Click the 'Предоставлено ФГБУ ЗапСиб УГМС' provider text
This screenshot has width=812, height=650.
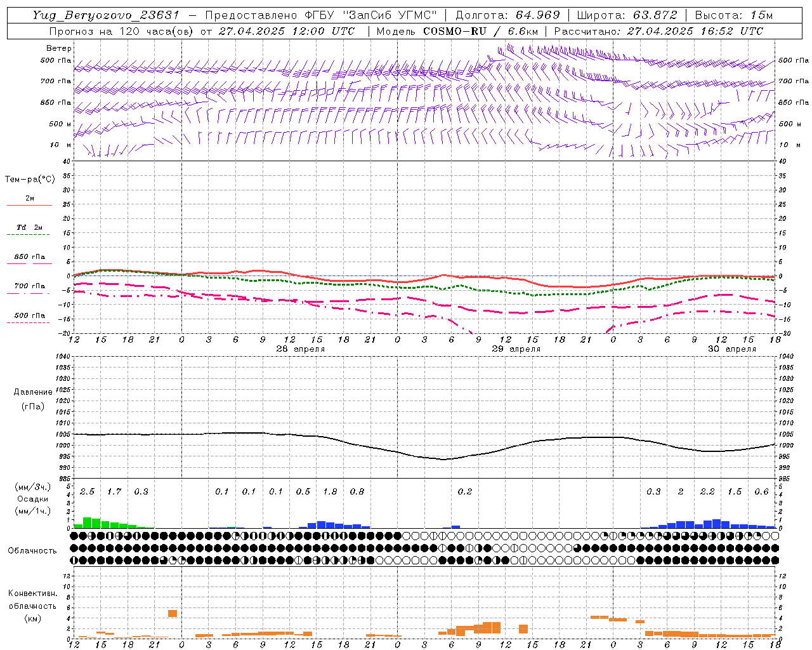point(321,15)
